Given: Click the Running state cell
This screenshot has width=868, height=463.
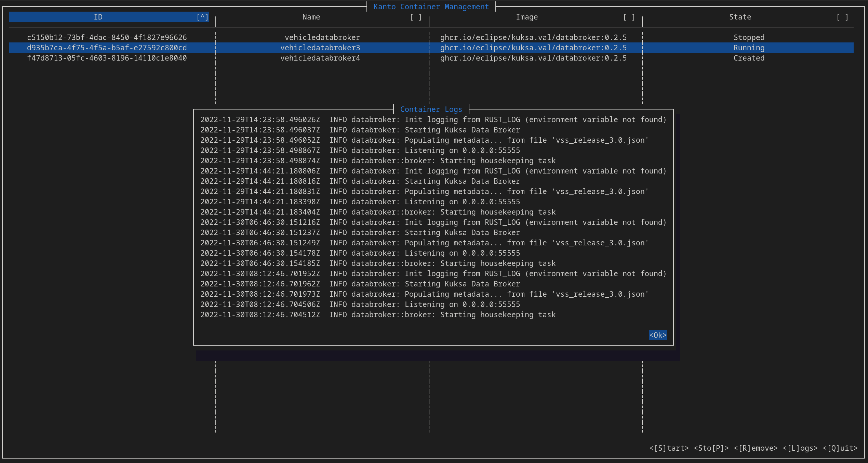Looking at the screenshot, I should pos(749,48).
